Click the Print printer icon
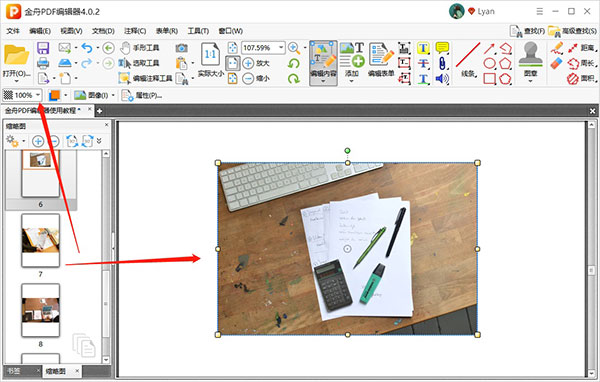Image resolution: width=600 pixels, height=382 pixels. point(43,63)
